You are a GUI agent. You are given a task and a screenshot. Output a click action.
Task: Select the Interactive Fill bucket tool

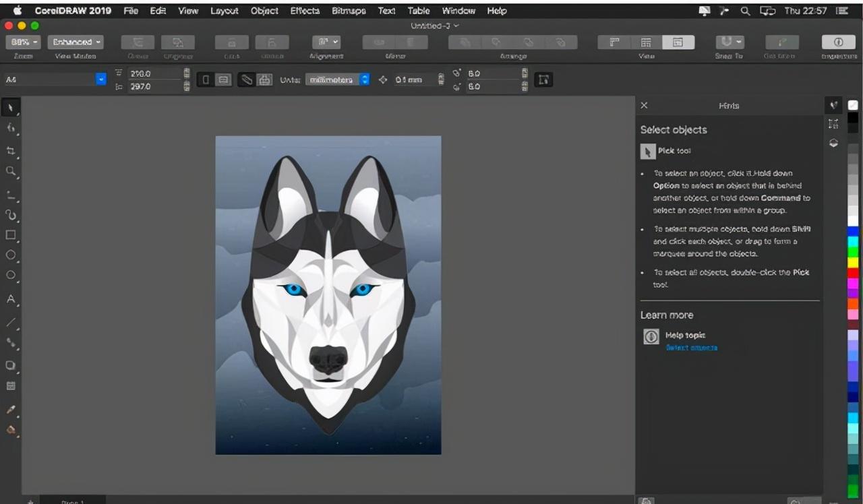click(11, 429)
